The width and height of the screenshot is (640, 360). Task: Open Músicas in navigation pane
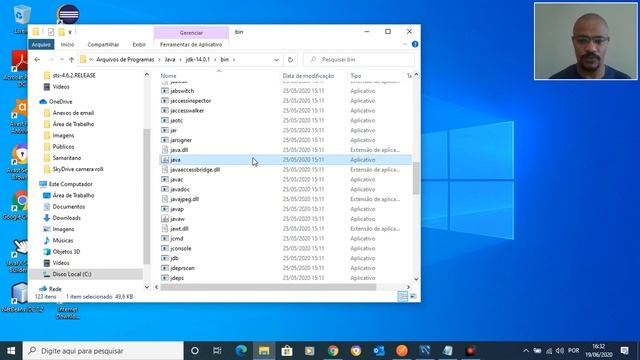click(62, 240)
